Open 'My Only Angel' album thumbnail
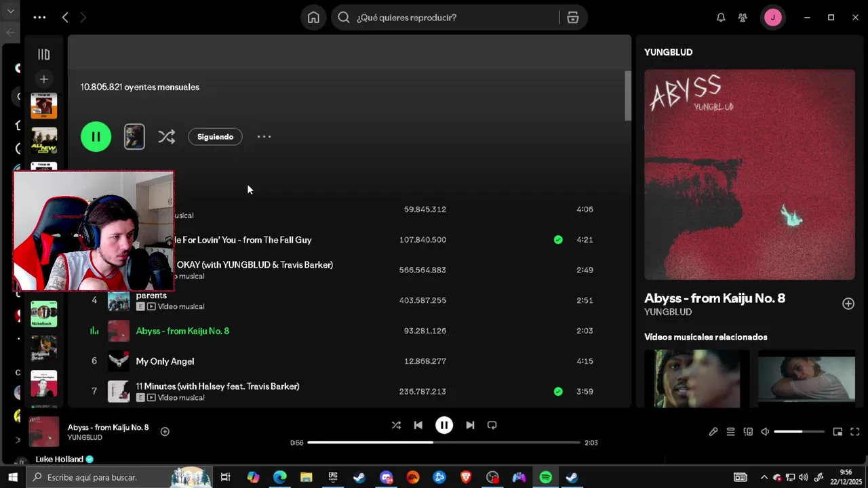Viewport: 868px width, 488px height. coord(119,361)
